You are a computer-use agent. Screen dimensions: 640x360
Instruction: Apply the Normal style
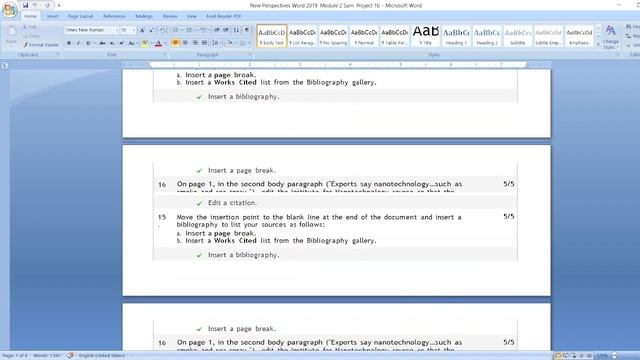coord(364,36)
